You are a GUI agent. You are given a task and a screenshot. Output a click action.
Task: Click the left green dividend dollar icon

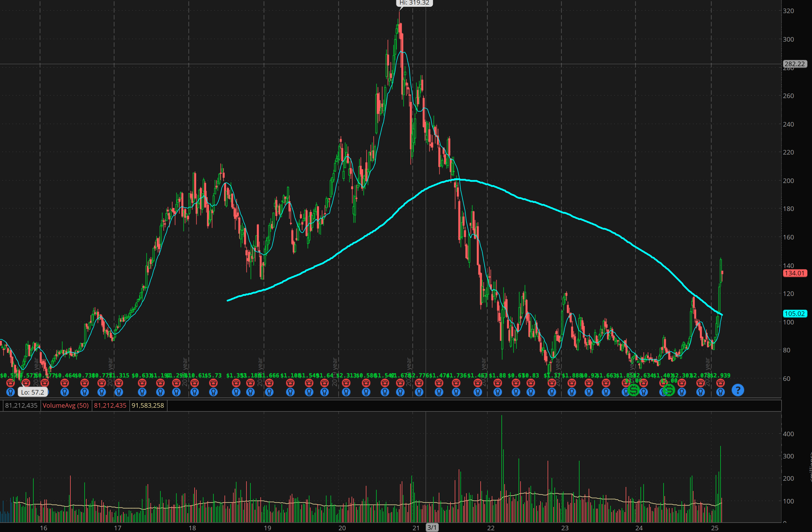click(x=634, y=390)
